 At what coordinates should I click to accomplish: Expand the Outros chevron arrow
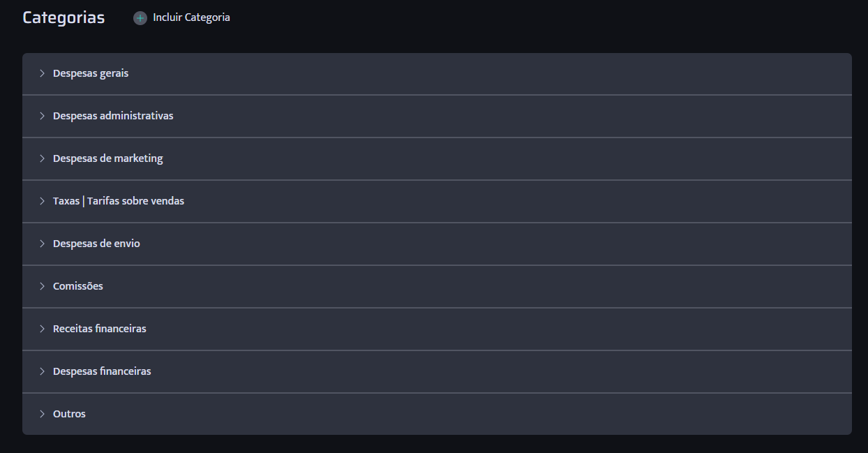click(x=42, y=414)
